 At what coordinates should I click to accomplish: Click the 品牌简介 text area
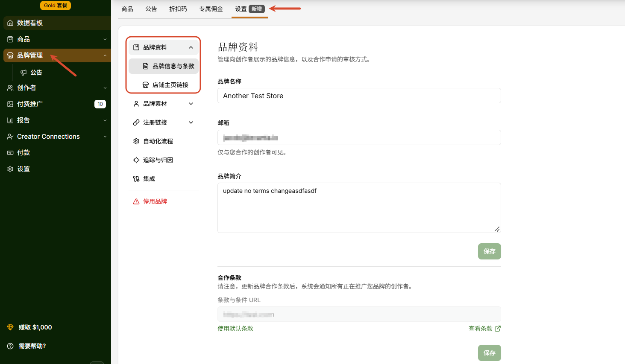[359, 208]
